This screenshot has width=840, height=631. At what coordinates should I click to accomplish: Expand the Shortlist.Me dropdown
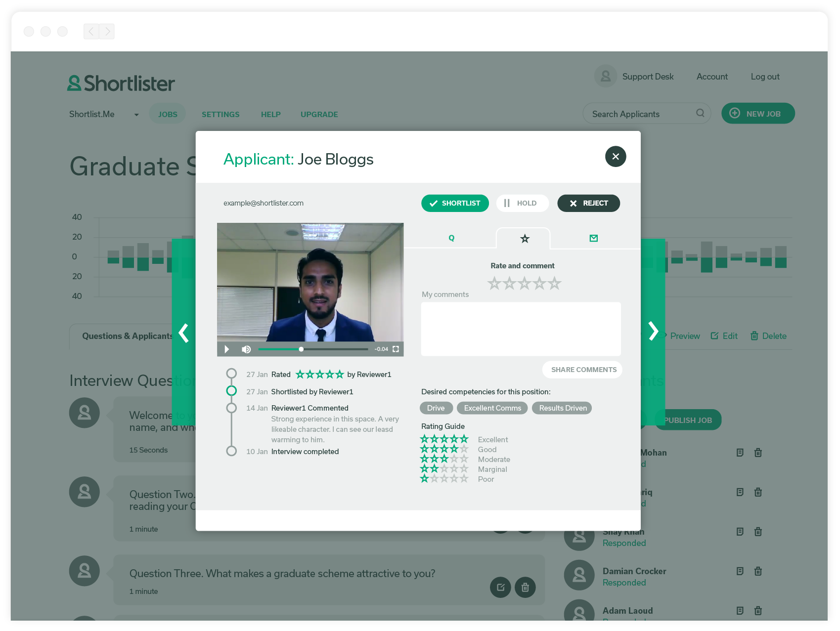click(x=136, y=115)
